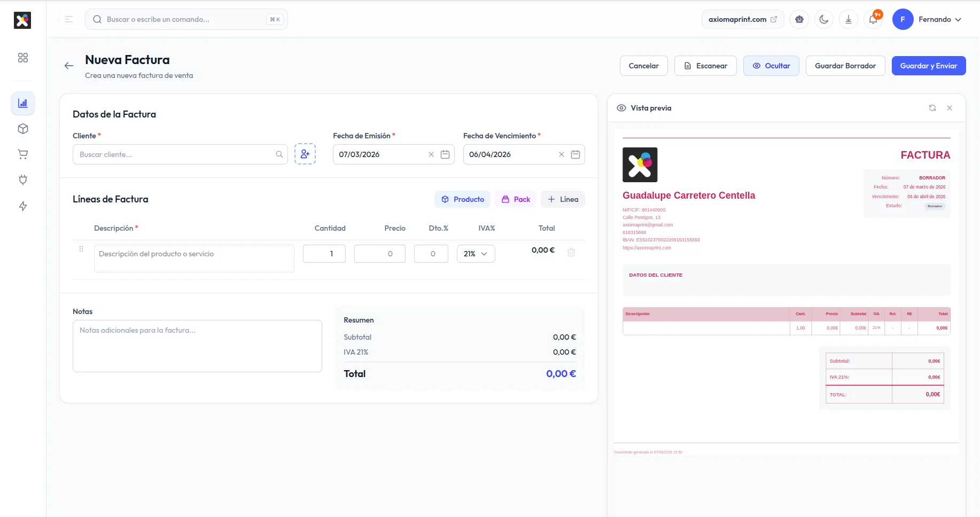
Task: Open Fecha de Emisión calendar picker
Action: (445, 154)
